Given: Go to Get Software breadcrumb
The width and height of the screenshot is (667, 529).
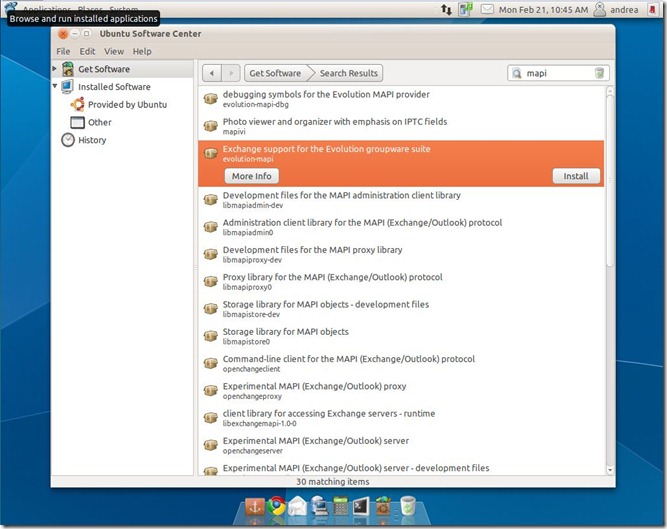Looking at the screenshot, I should [275, 73].
